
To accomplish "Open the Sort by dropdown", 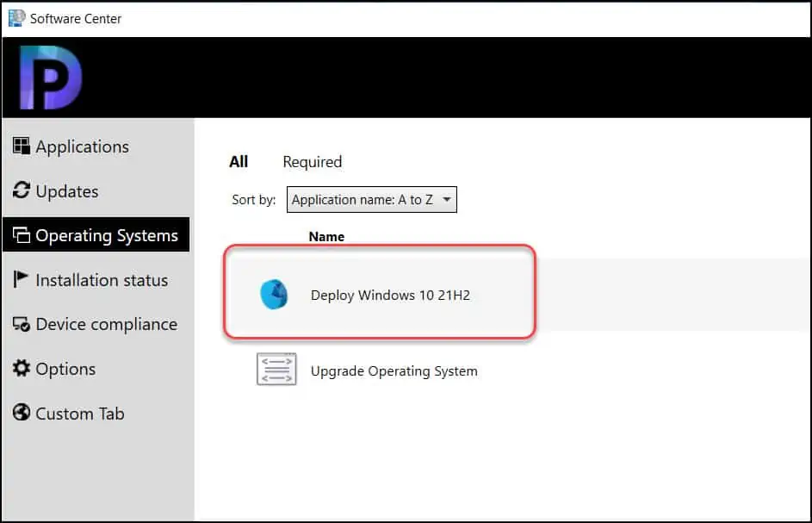I will tap(372, 200).
